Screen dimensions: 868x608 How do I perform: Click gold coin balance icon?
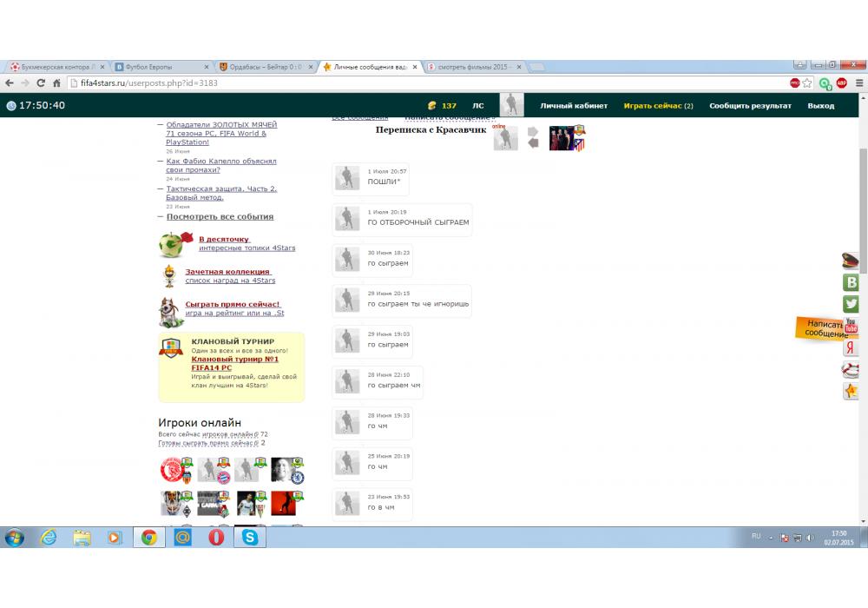(x=431, y=105)
